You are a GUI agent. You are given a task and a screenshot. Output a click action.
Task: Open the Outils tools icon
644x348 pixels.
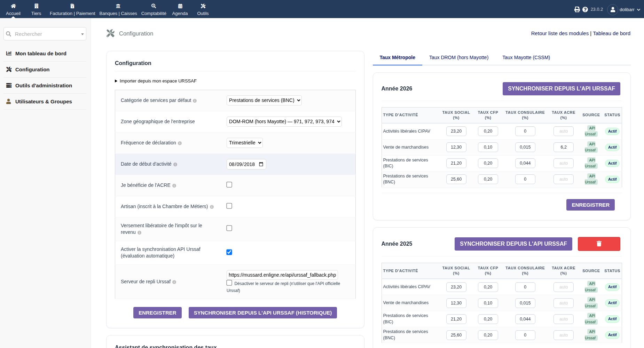[x=203, y=6]
